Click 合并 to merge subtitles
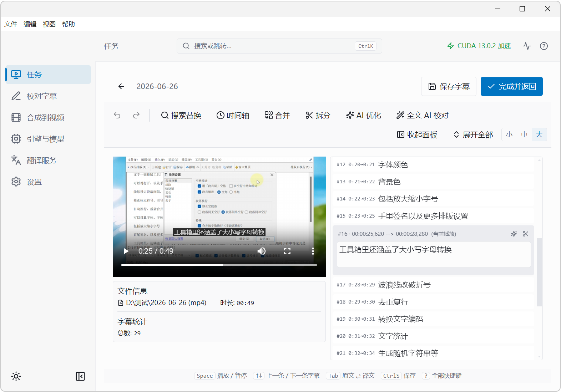This screenshot has height=392, width=561. (277, 115)
